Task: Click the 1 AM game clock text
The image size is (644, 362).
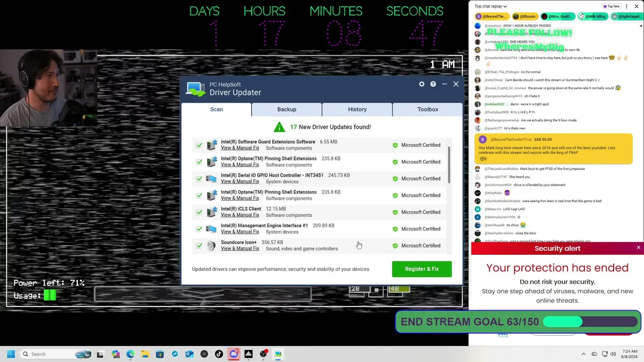Action: pyautogui.click(x=442, y=64)
